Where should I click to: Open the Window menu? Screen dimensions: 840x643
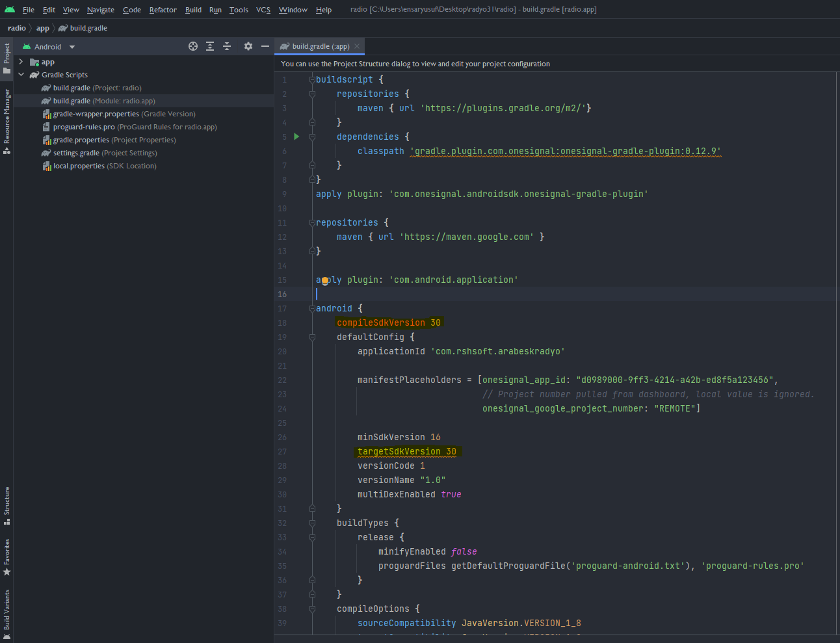pos(293,10)
